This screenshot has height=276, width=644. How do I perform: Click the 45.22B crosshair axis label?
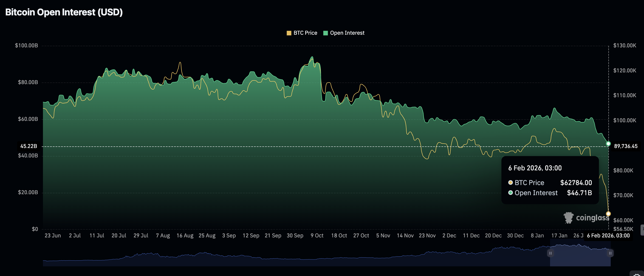[28, 146]
